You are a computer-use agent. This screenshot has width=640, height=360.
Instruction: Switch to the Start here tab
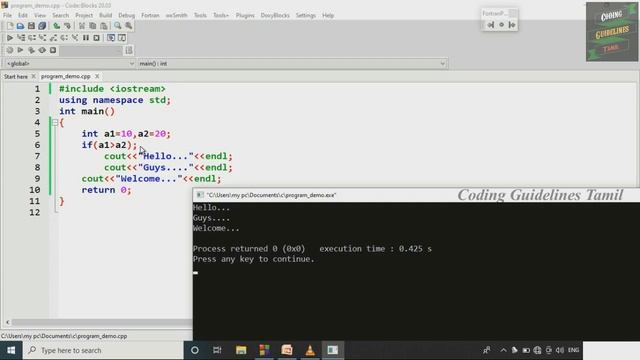coord(16,77)
